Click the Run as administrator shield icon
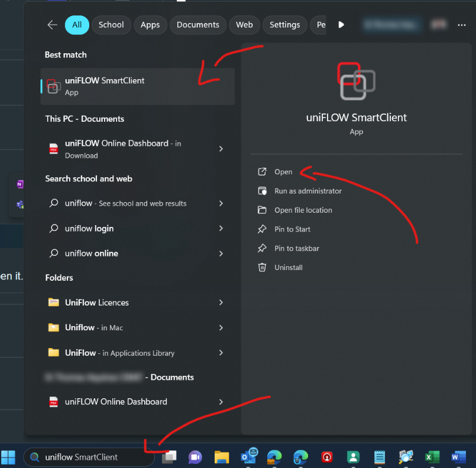Image resolution: width=476 pixels, height=468 pixels. [262, 191]
